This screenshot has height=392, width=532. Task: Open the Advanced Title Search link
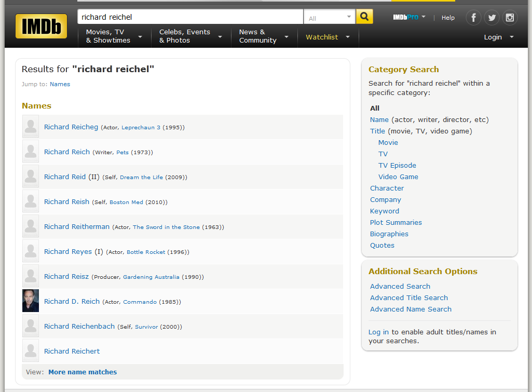(409, 298)
